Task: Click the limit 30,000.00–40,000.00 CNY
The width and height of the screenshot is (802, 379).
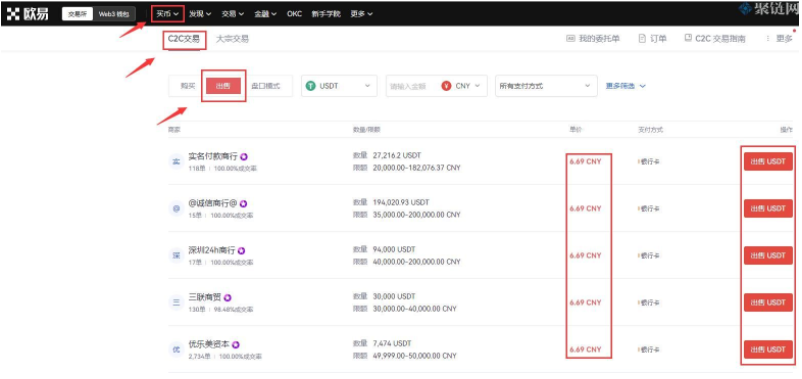Action: point(415,309)
